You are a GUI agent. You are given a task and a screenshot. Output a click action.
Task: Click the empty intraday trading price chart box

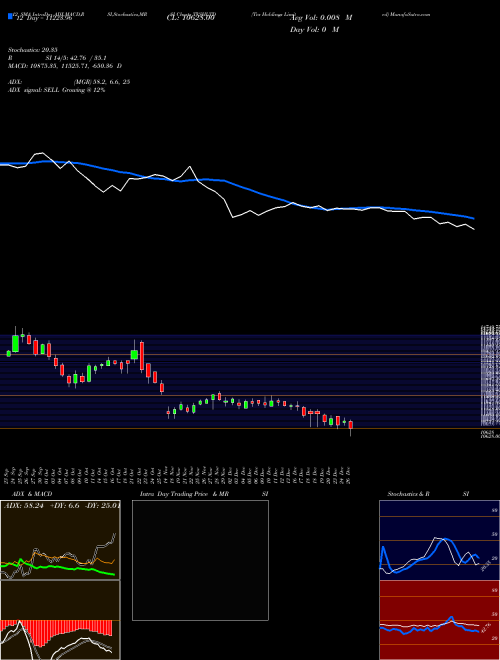200,560
